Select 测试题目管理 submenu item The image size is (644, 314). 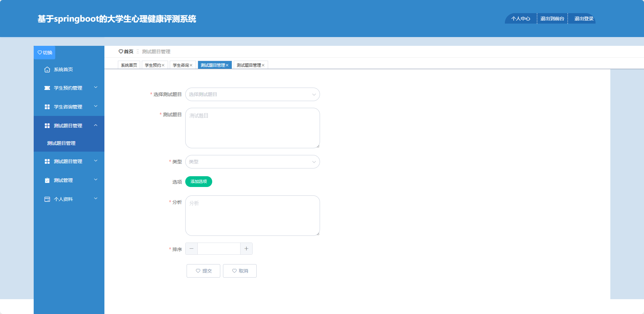coord(69,143)
